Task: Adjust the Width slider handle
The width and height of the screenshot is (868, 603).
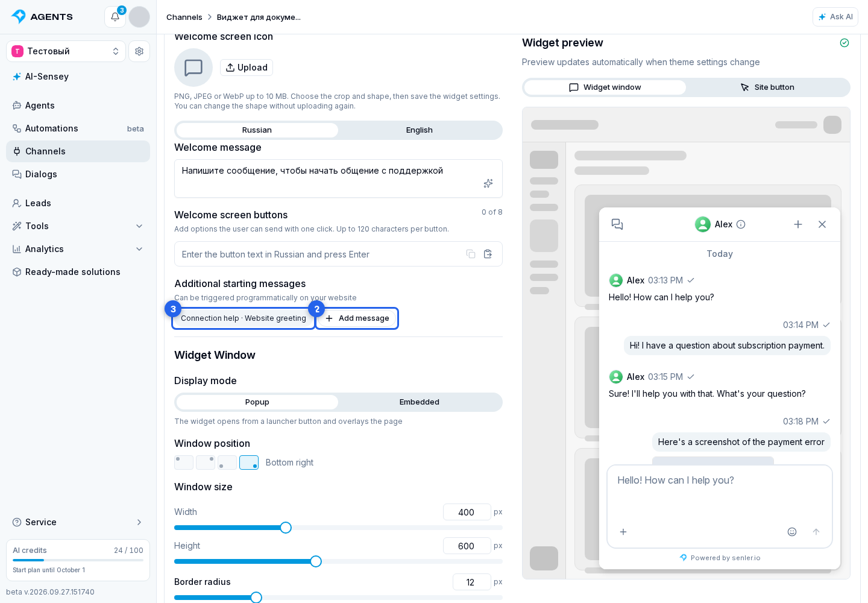Action: click(x=286, y=528)
